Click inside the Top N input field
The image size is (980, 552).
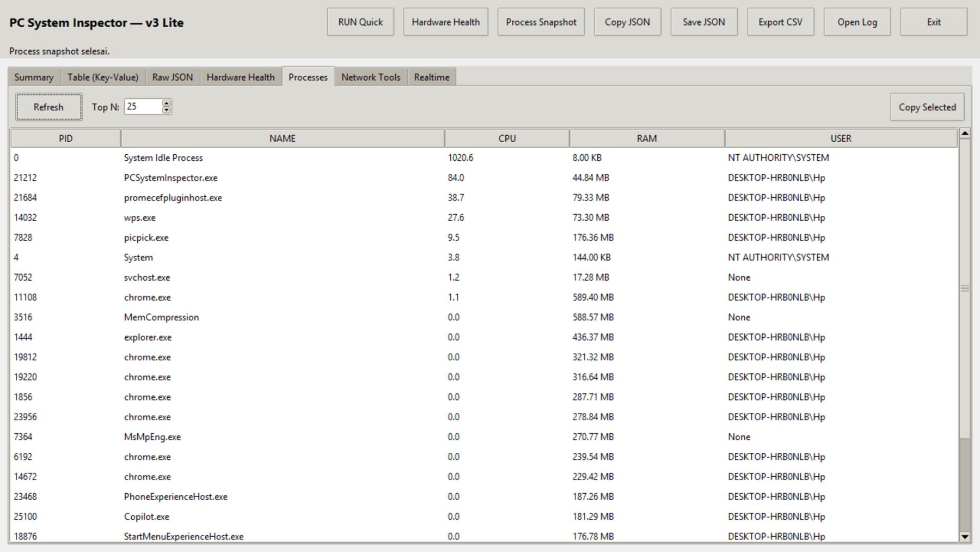(x=142, y=106)
